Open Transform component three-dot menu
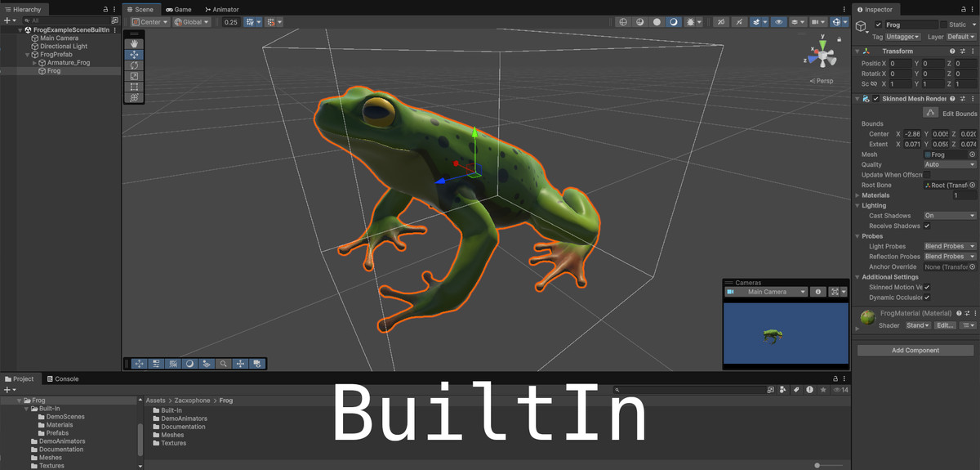The height and width of the screenshot is (470, 980). click(973, 51)
